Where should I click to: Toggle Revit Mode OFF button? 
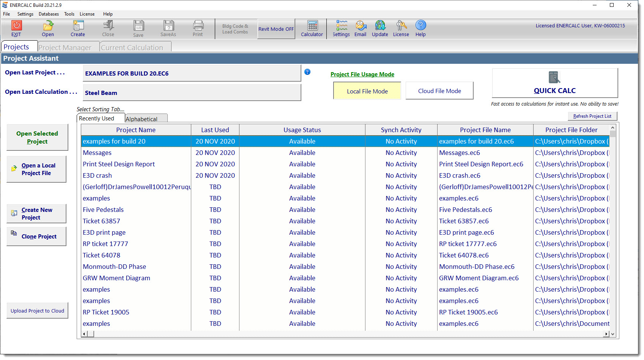pyautogui.click(x=276, y=29)
